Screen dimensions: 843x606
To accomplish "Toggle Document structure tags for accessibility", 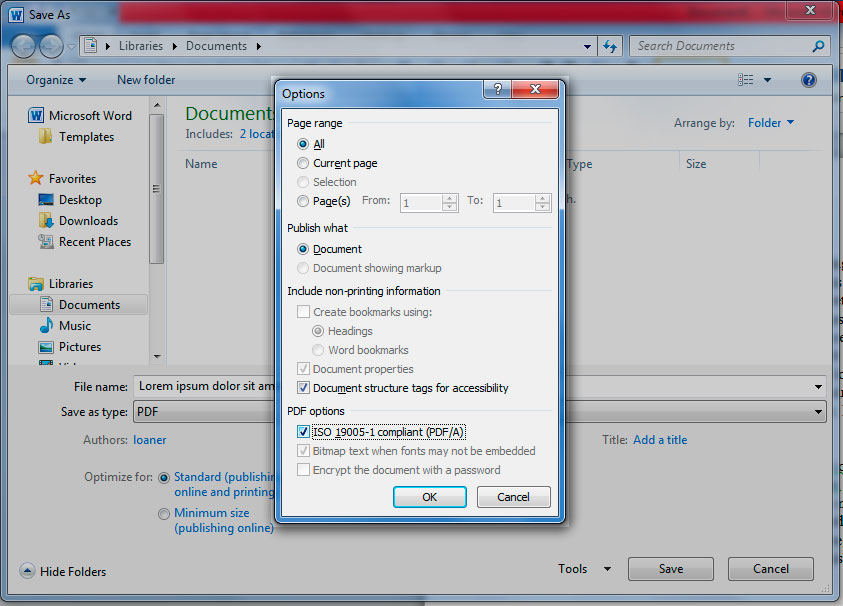I will [303, 388].
